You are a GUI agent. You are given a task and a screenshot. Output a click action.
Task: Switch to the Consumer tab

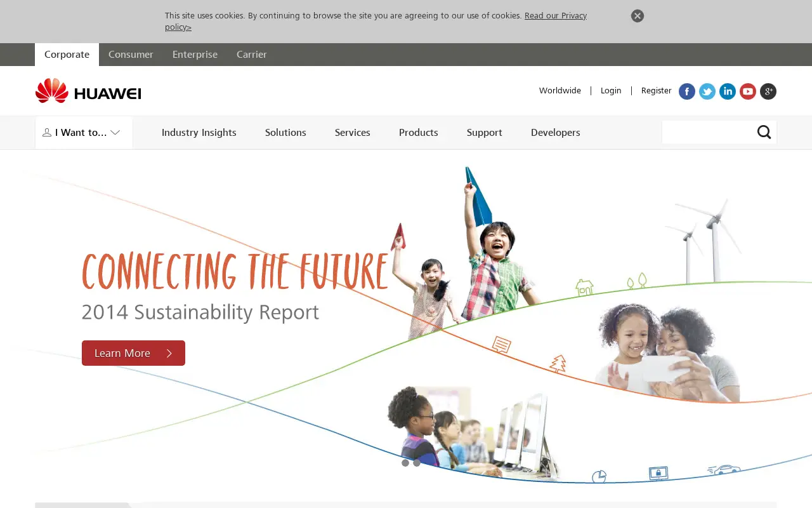[131, 55]
